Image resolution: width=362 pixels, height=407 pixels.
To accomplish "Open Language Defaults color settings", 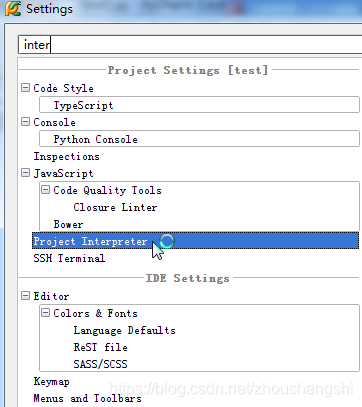I will [x=124, y=330].
